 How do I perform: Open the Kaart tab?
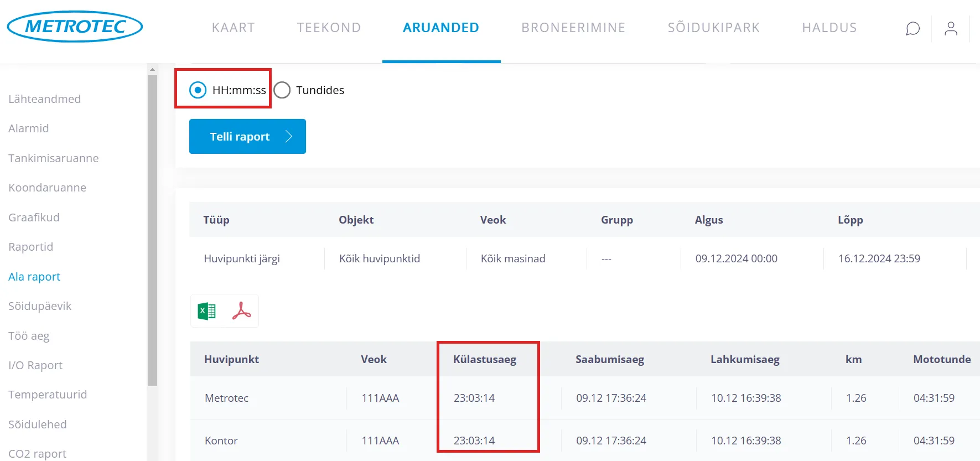point(233,28)
